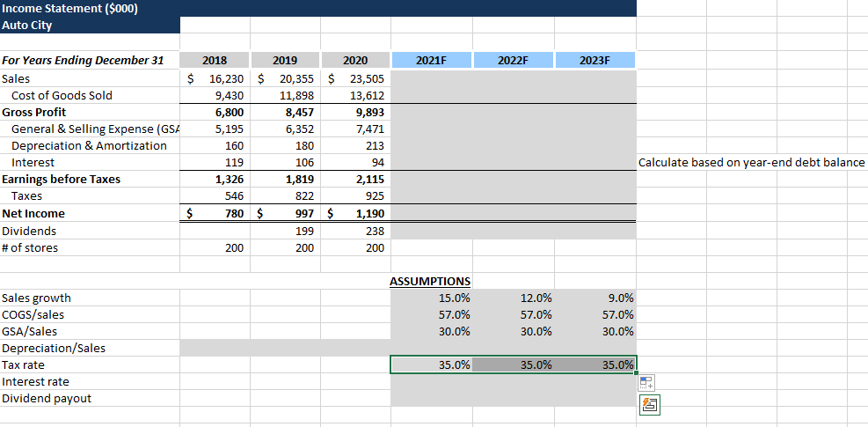The image size is (868, 427).
Task: Select the Calculate based on year-end debt note
Action: [751, 163]
